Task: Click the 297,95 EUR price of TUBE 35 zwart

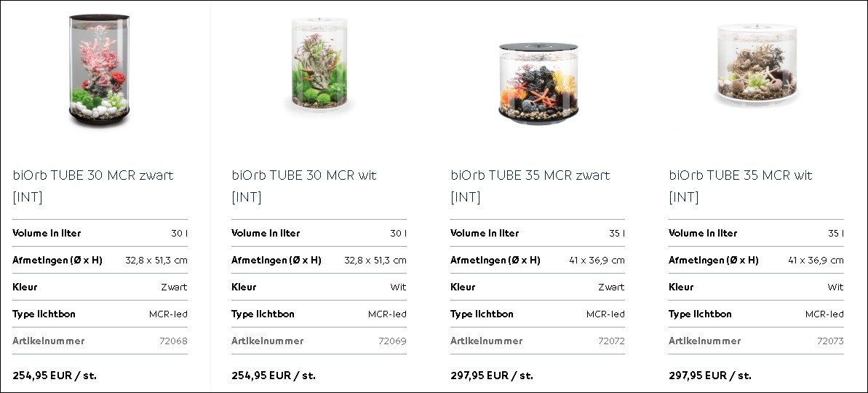Action: click(492, 376)
